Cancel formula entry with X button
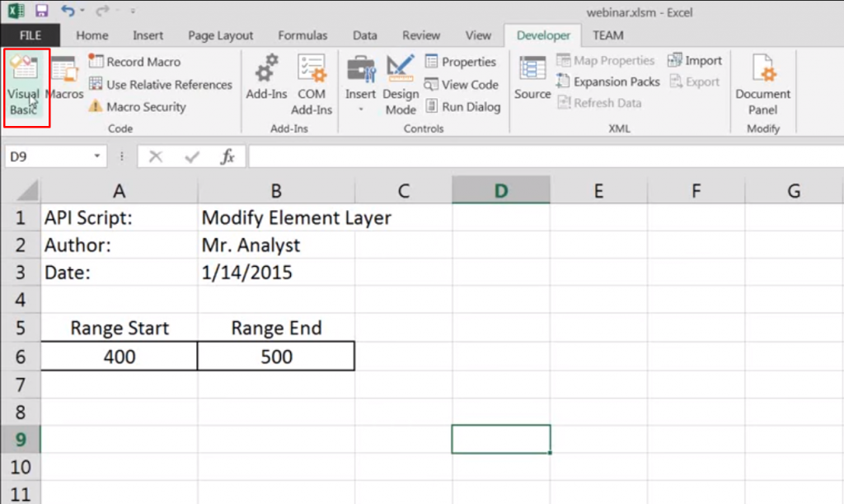The image size is (844, 504). pos(156,156)
